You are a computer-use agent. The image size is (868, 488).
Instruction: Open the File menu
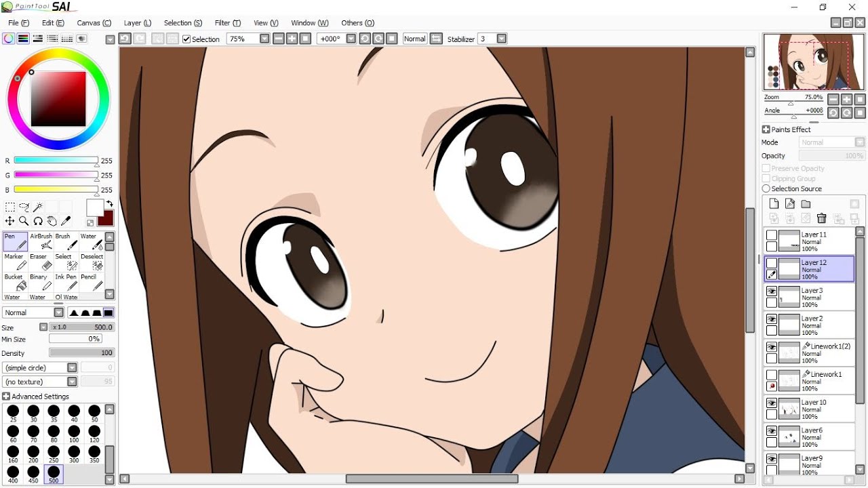click(x=18, y=23)
